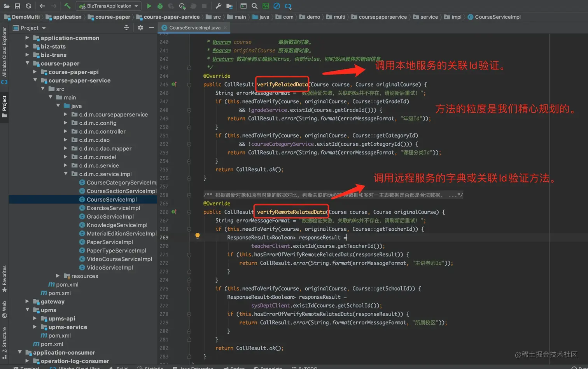This screenshot has height=369, width=588.
Task: Click the verifyRemoteRelatedData method name
Action: (291, 212)
